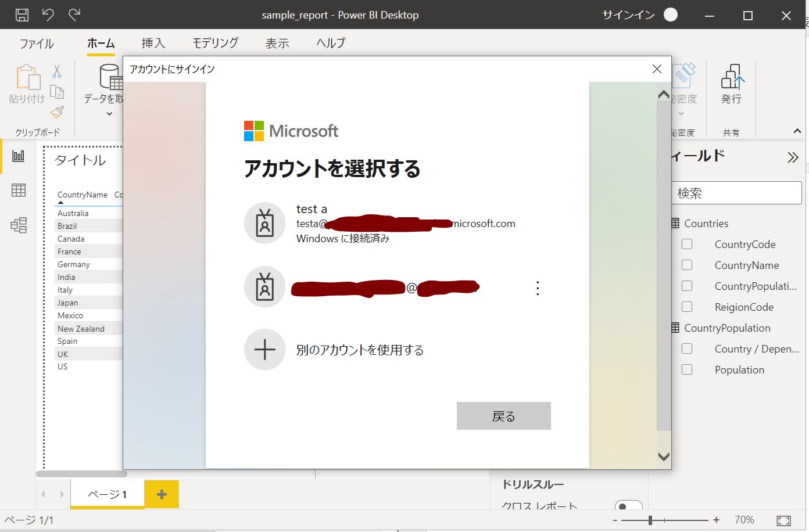Click the Back (戻る) button

(x=503, y=416)
